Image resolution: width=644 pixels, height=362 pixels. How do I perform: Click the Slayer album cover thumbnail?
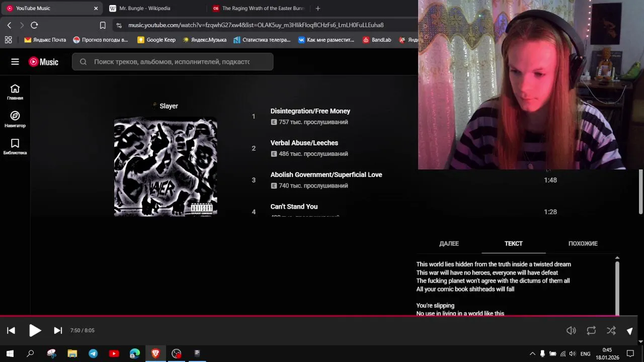click(x=166, y=167)
